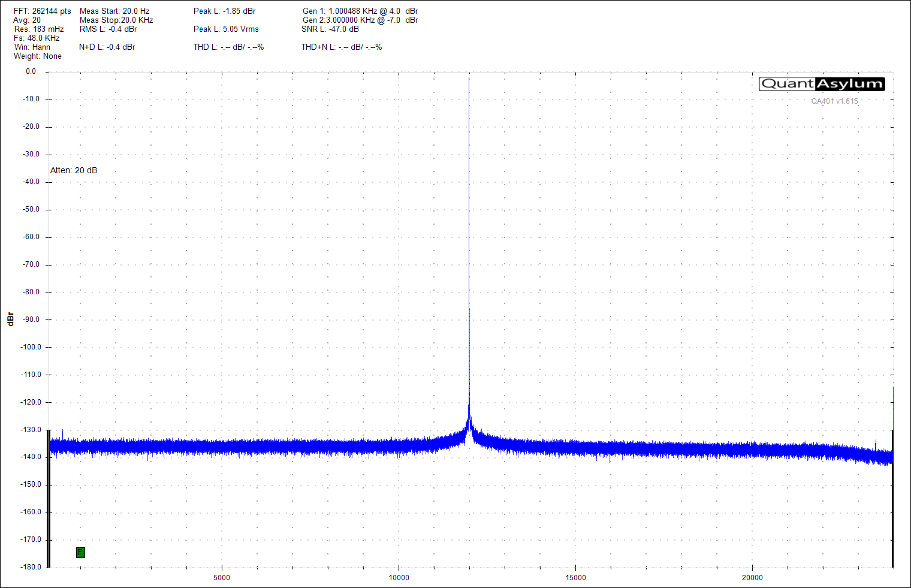The width and height of the screenshot is (911, 588).
Task: Select the 'Meas Start: 20.0 Hz' readout
Action: pyautogui.click(x=114, y=11)
